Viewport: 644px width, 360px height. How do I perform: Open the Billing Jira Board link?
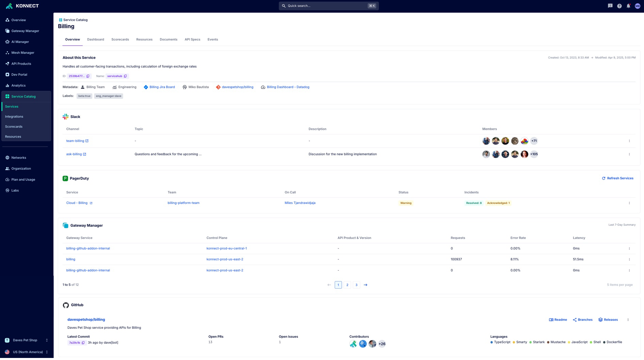162,87
